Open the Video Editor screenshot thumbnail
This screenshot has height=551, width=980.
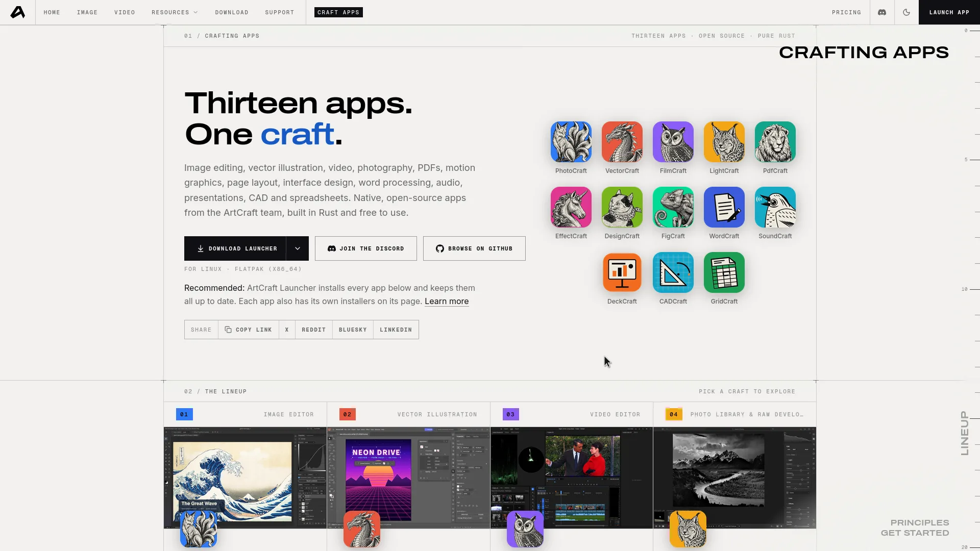point(572,478)
